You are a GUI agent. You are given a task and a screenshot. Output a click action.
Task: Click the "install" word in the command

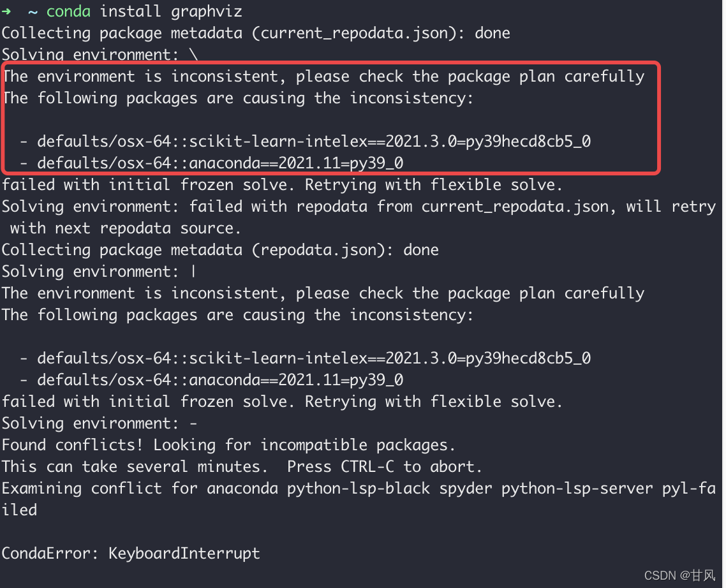[x=131, y=11]
